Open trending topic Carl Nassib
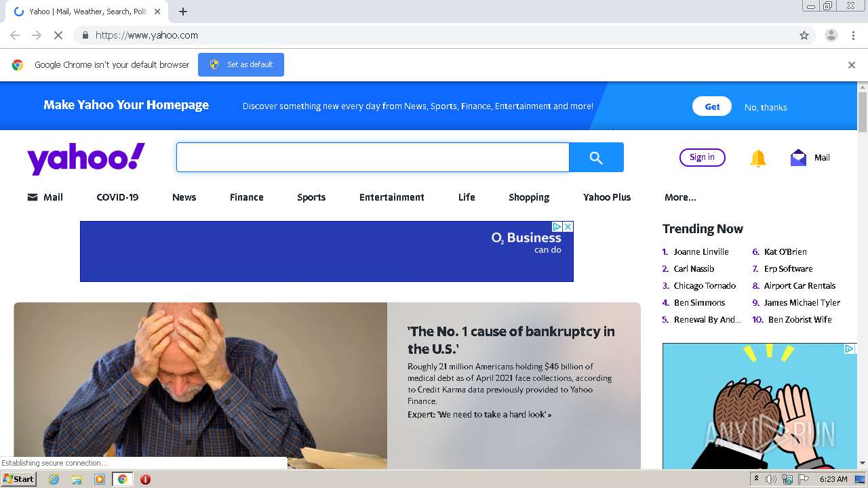The image size is (868, 488). coord(694,268)
